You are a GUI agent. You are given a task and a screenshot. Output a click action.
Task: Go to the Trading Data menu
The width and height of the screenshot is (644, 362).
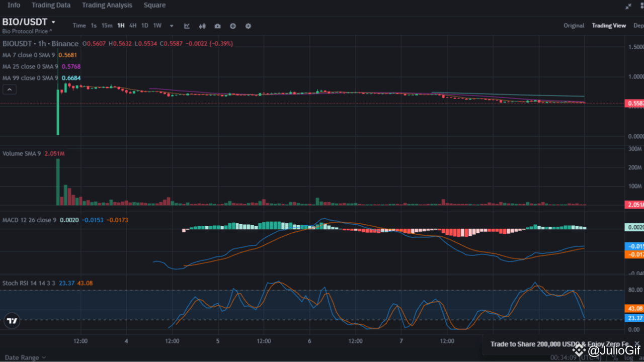(51, 5)
